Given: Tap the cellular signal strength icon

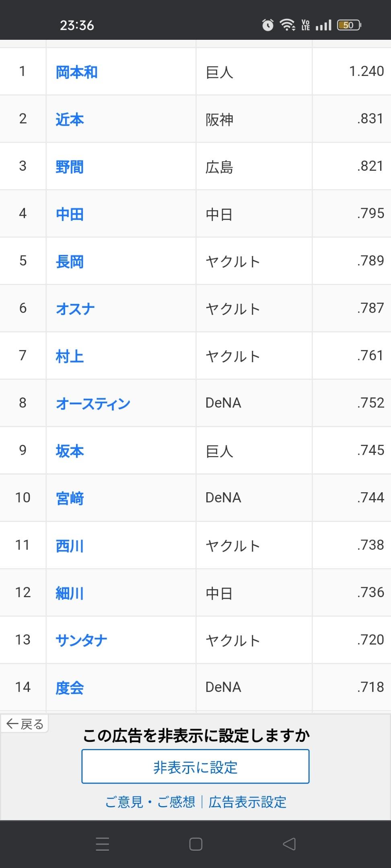Looking at the screenshot, I should point(323,25).
